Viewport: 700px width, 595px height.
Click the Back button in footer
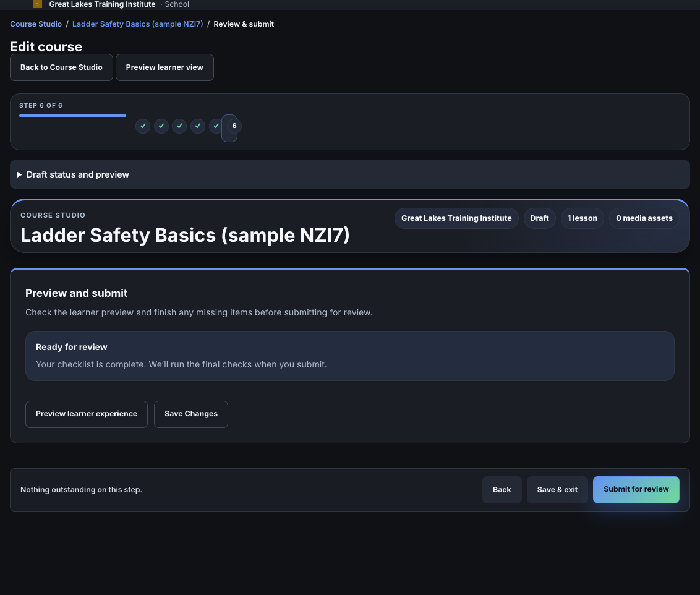tap(502, 490)
